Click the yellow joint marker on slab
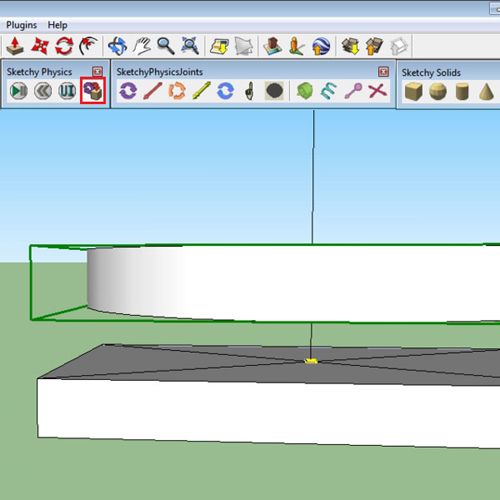The image size is (500, 500). point(311,361)
